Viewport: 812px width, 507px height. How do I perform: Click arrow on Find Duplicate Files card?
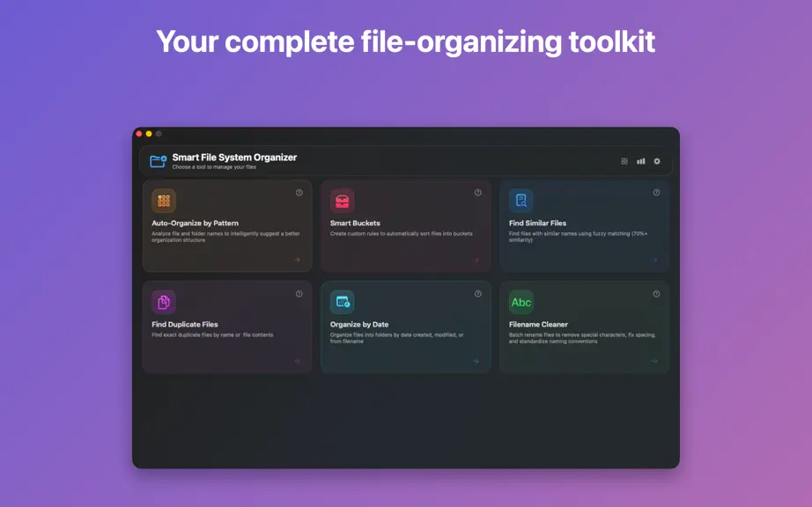pos(298,361)
